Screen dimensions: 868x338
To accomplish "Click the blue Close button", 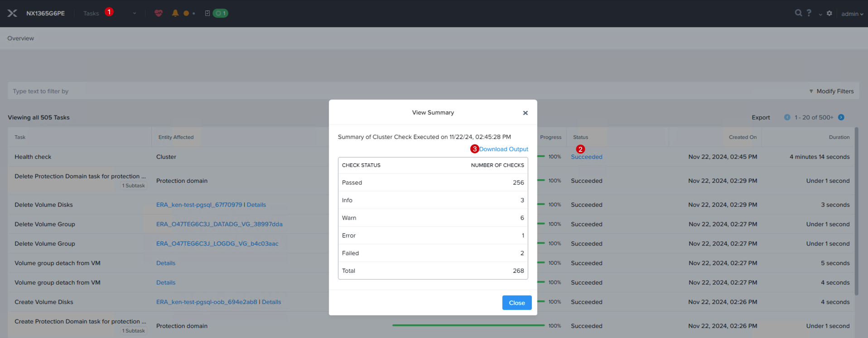I will pyautogui.click(x=517, y=303).
